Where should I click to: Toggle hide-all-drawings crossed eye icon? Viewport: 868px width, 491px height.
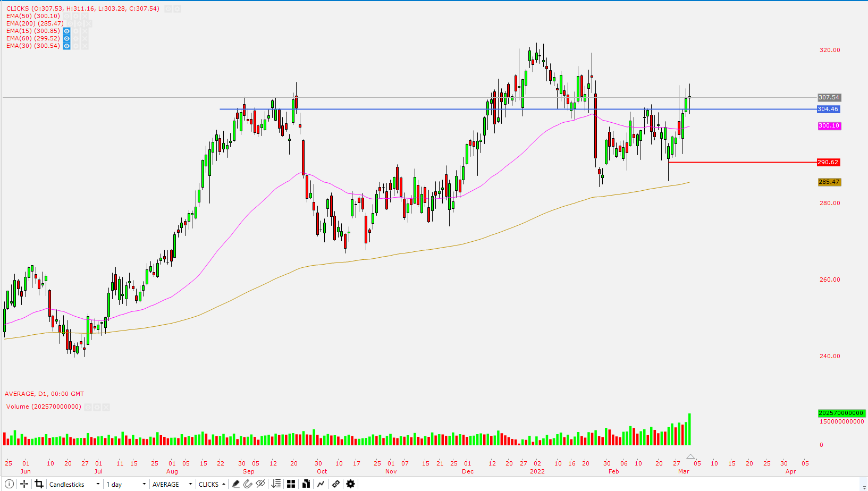coord(260,484)
